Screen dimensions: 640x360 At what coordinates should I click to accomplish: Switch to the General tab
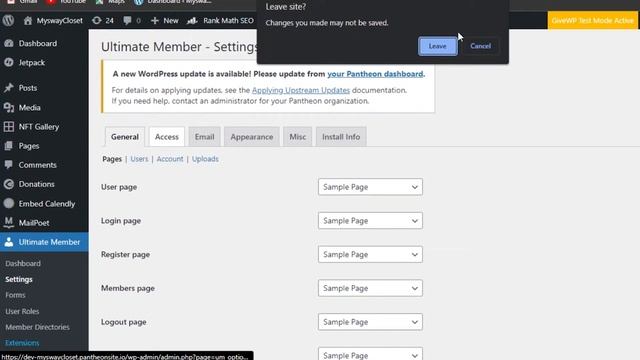[125, 137]
